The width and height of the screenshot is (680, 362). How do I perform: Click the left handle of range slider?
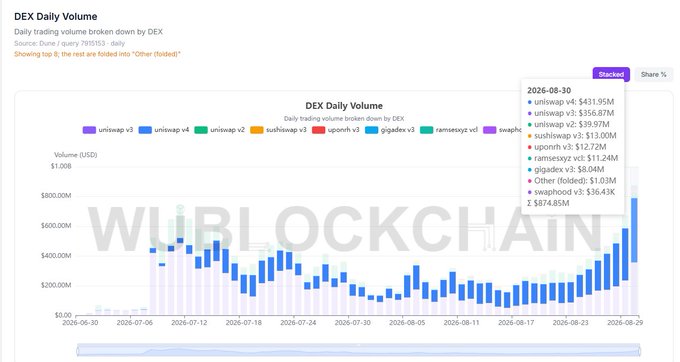[78, 350]
